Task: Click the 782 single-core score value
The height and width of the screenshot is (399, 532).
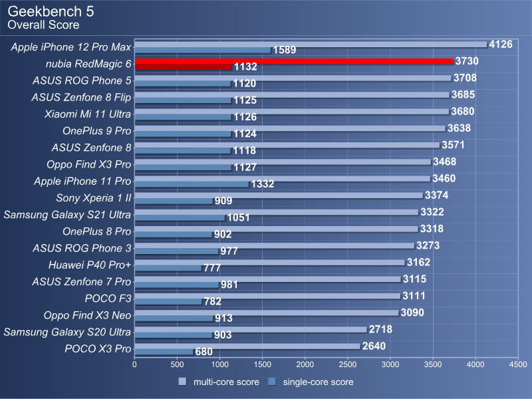Action: click(x=213, y=301)
